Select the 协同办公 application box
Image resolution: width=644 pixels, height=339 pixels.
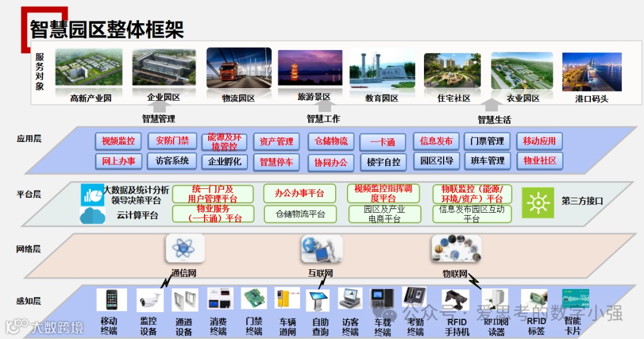coord(331,163)
